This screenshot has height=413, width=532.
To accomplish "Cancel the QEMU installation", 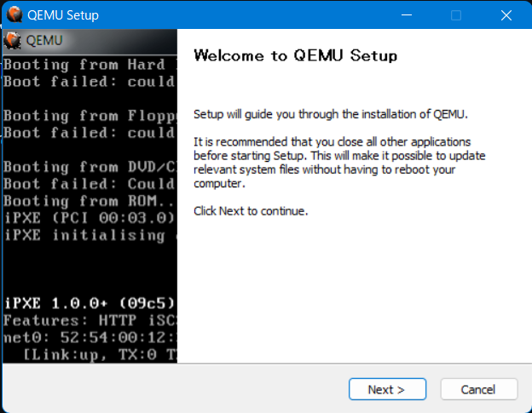I will point(478,389).
